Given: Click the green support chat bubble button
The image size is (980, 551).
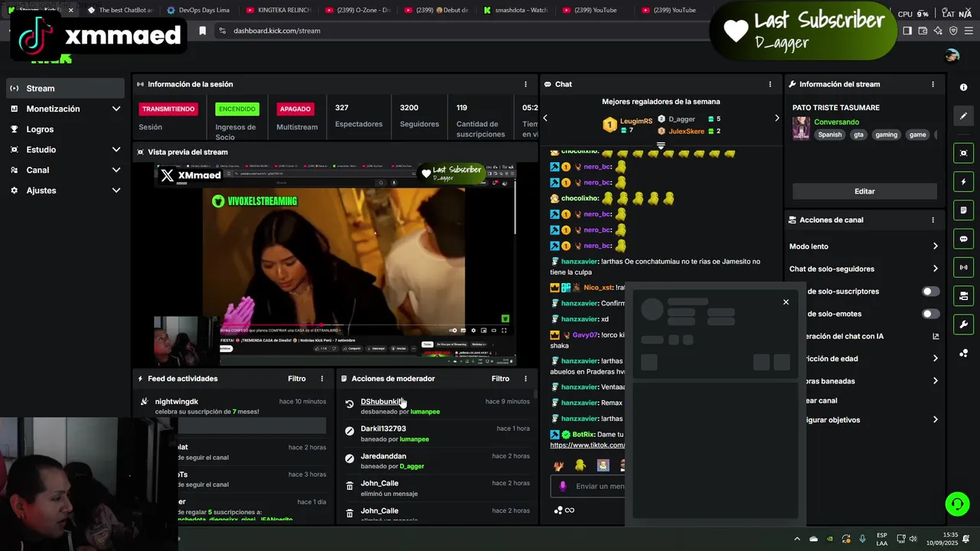Looking at the screenshot, I should (x=957, y=504).
